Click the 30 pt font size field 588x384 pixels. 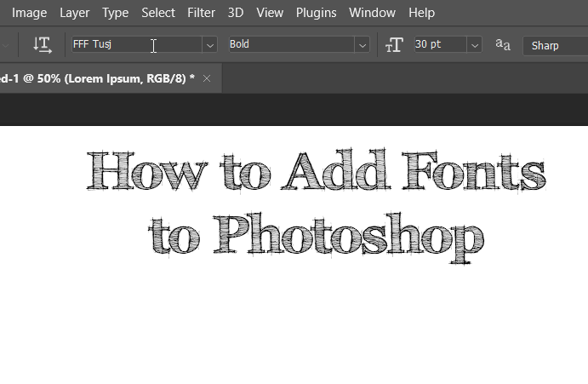(441, 44)
